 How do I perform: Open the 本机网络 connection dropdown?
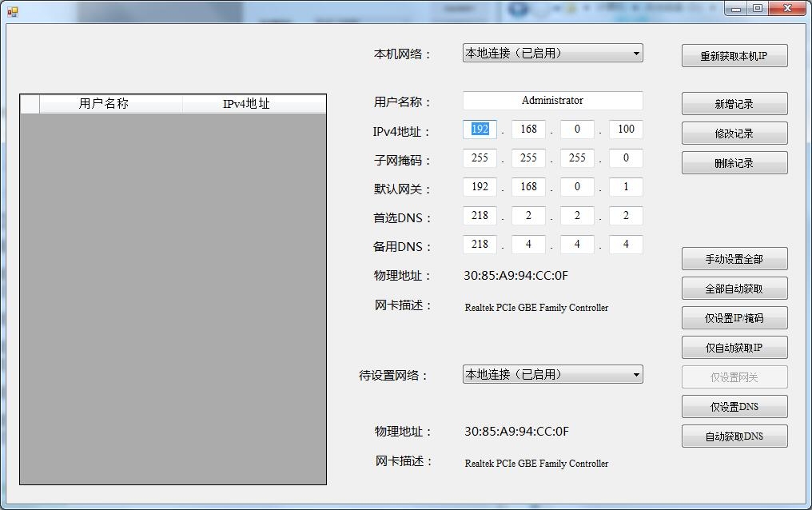(x=552, y=53)
